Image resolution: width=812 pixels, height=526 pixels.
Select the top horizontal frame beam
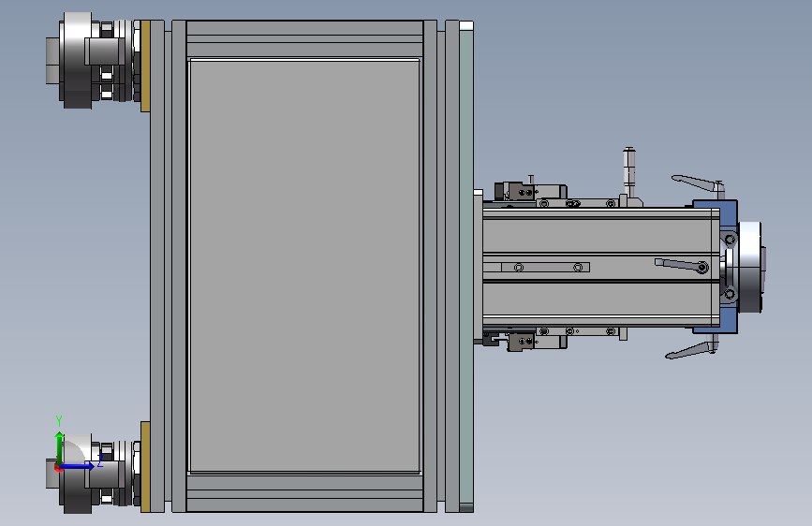[x=305, y=38]
